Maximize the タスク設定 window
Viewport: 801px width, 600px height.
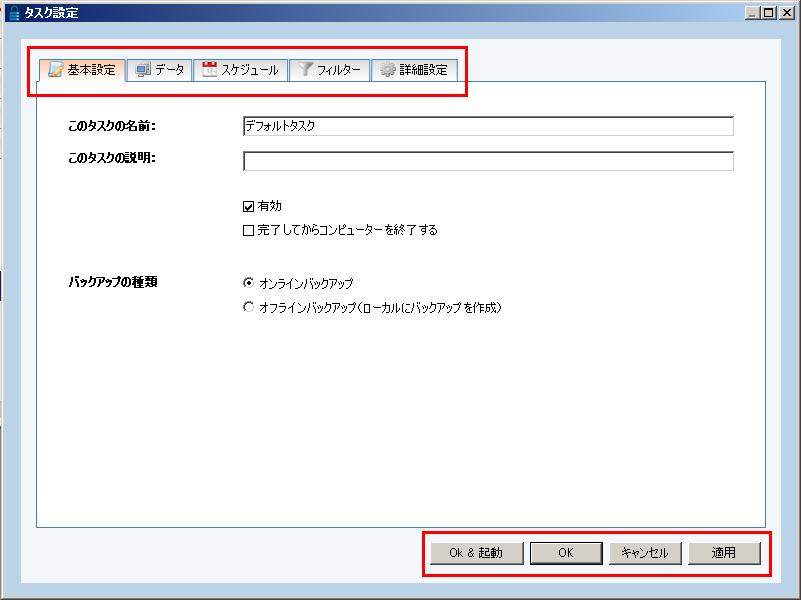pos(768,13)
